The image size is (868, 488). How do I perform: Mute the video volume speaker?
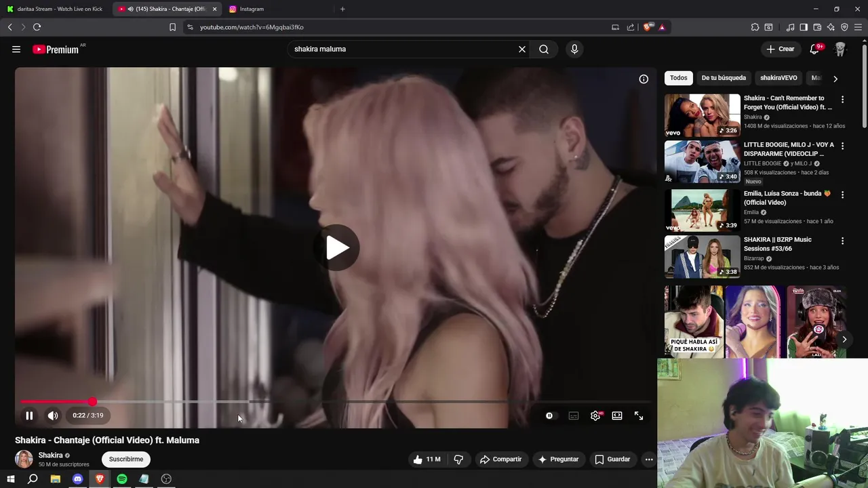(53, 415)
